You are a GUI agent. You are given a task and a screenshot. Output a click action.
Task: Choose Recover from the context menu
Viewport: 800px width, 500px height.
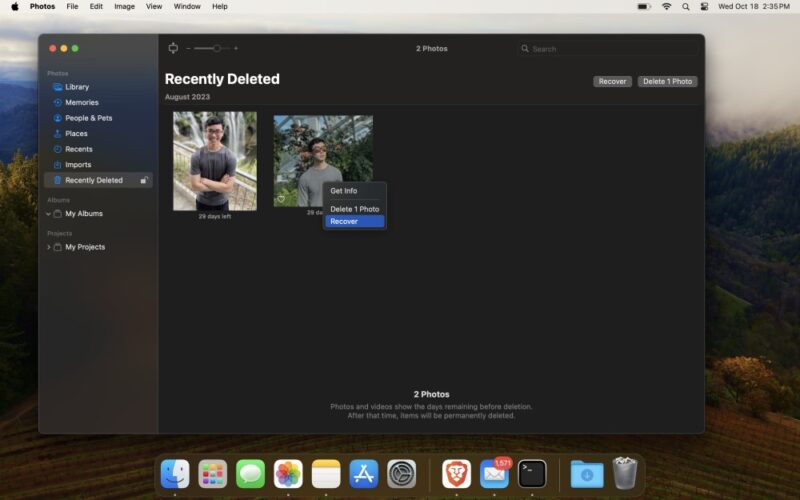tap(355, 221)
